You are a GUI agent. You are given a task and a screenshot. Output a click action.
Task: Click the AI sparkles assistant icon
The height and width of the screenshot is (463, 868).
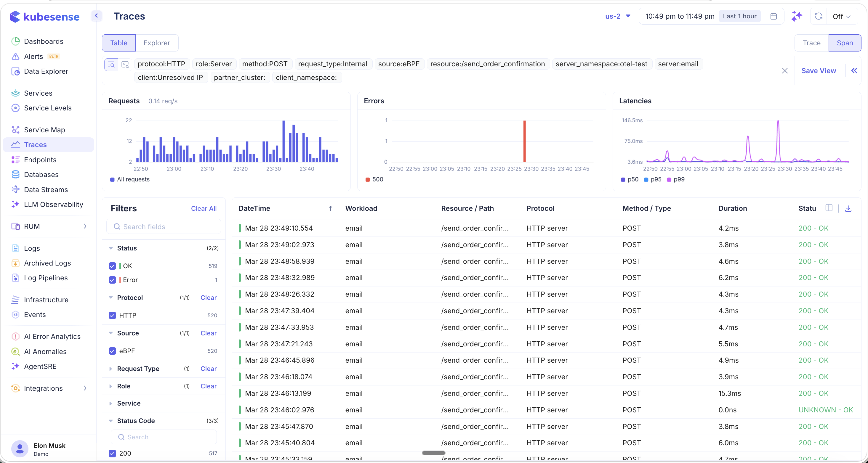pos(797,16)
